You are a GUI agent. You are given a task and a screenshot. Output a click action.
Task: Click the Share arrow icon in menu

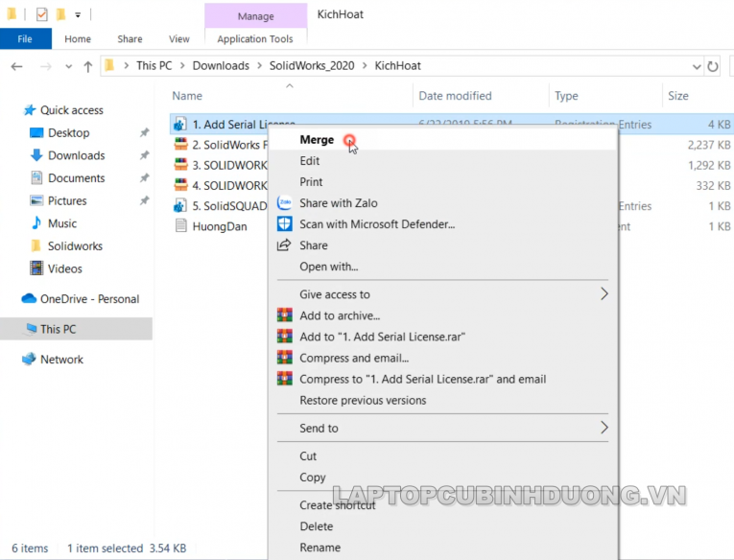[x=284, y=245]
